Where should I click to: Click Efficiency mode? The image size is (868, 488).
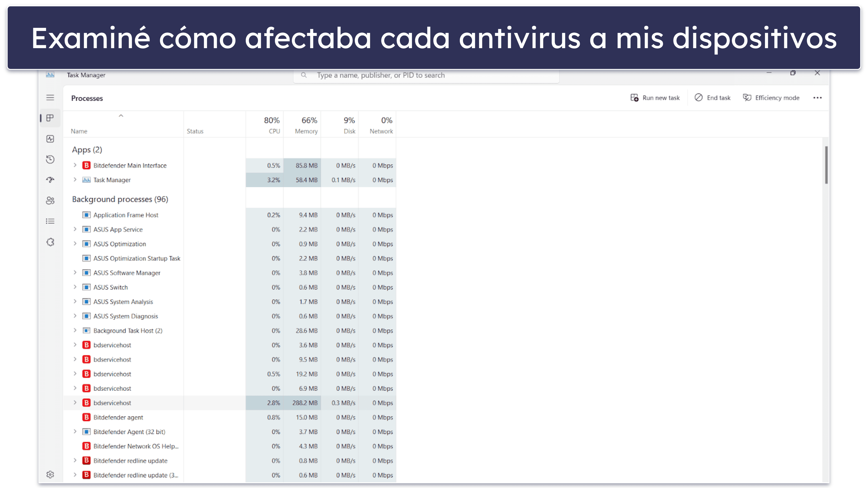click(x=771, y=98)
